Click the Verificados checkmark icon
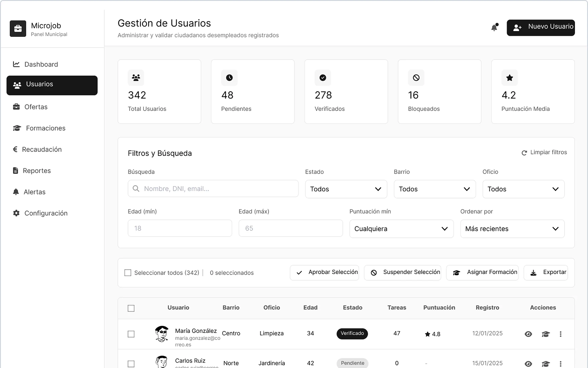 (323, 78)
